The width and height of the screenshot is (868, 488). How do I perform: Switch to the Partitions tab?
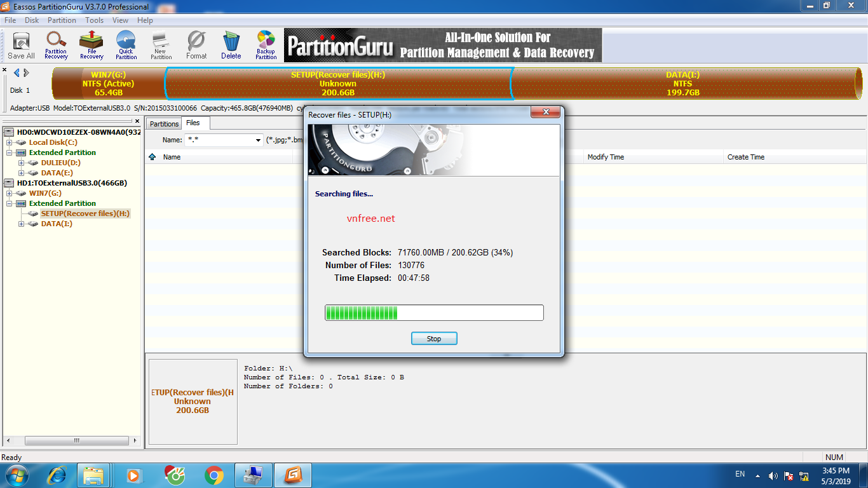pyautogui.click(x=164, y=124)
